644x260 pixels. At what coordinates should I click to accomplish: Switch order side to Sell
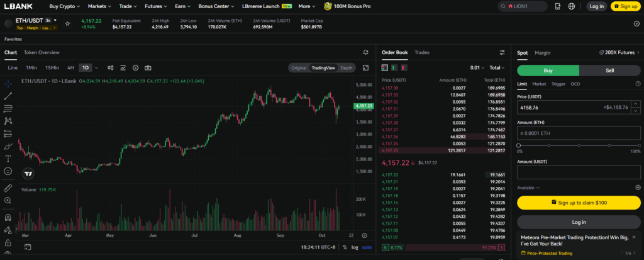pos(609,71)
